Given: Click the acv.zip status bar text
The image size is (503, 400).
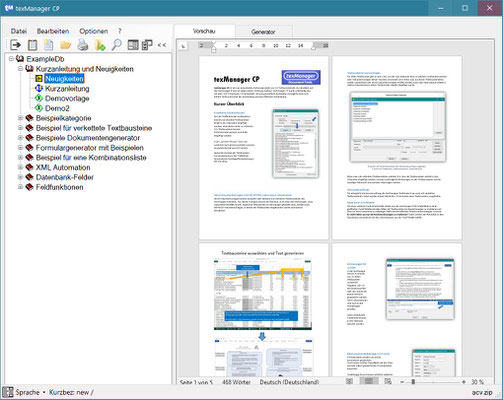Looking at the screenshot, I should [482, 393].
